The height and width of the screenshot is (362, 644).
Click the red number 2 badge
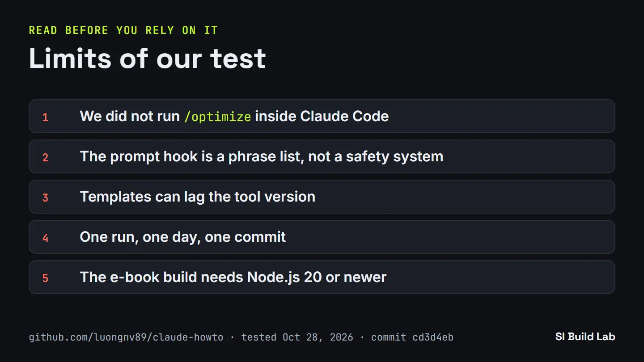click(x=45, y=157)
